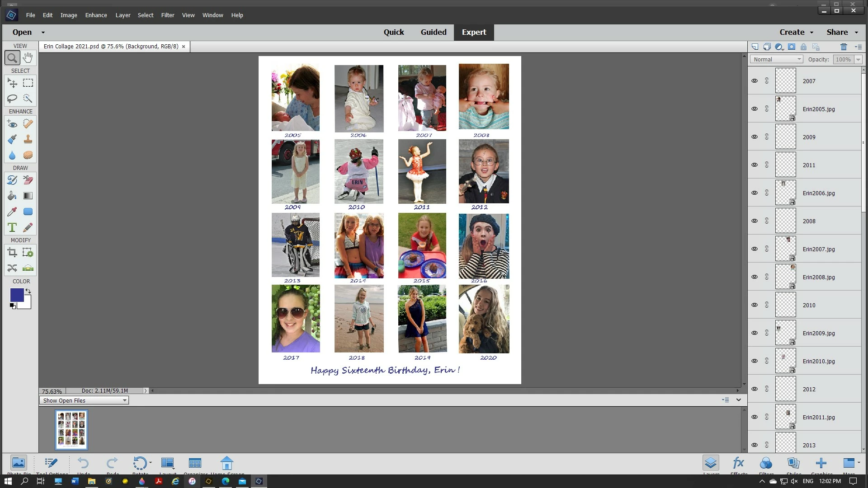The width and height of the screenshot is (868, 488).
Task: Open the Normal blend mode dropdown
Action: [x=777, y=59]
